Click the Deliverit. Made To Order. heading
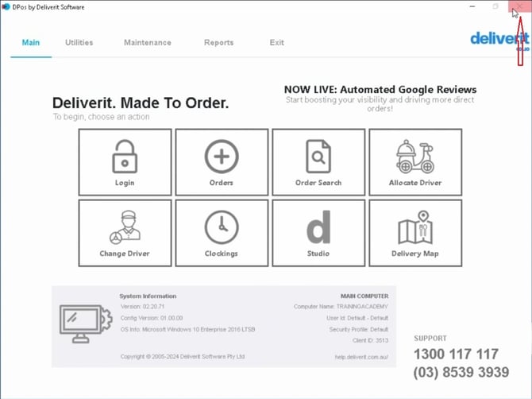Viewport: 532px width, 399px height. [x=141, y=103]
